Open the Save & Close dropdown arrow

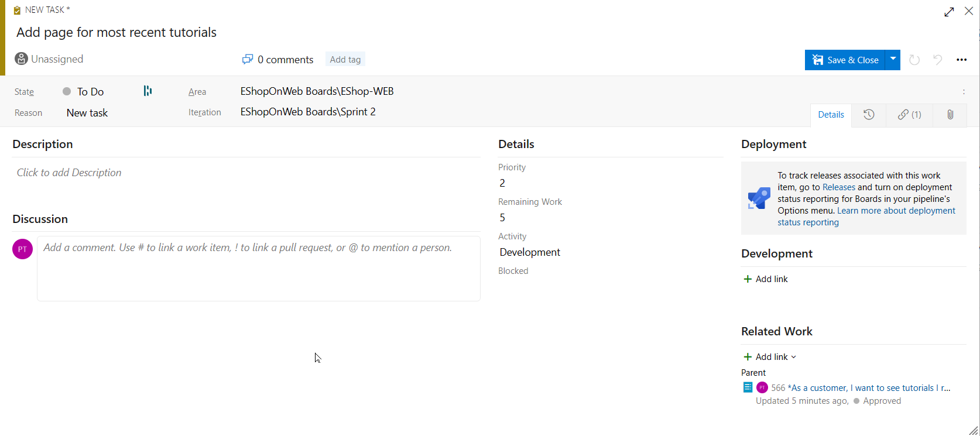click(x=893, y=60)
